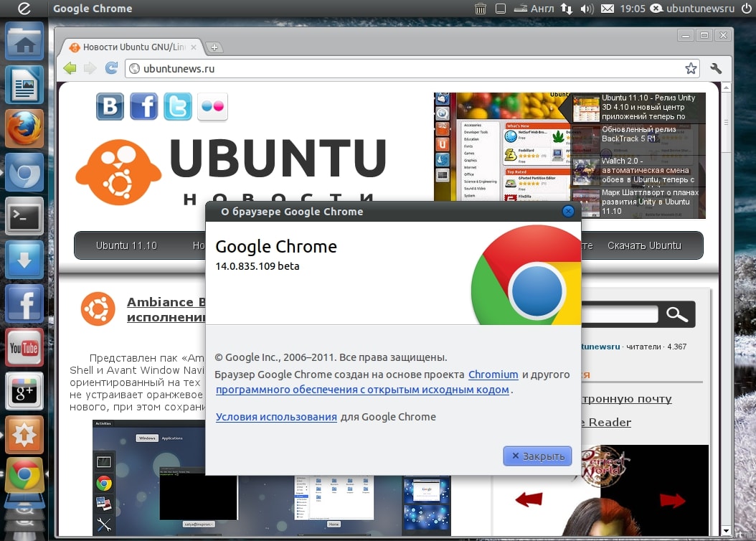The width and height of the screenshot is (756, 541).
Task: Open the keyboard layout Англ indicator
Action: pos(534,8)
